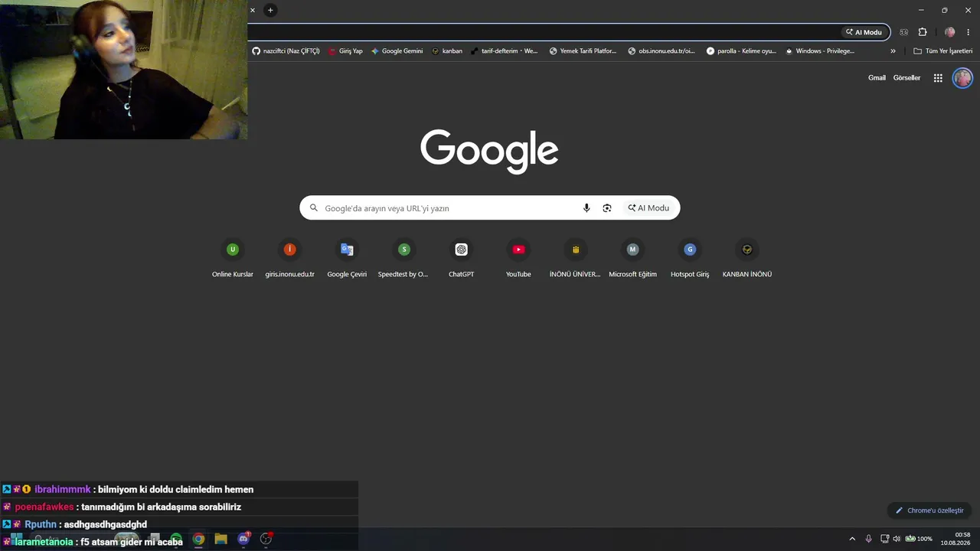Open Chrome in the taskbar
This screenshot has width=980, height=551.
198,539
